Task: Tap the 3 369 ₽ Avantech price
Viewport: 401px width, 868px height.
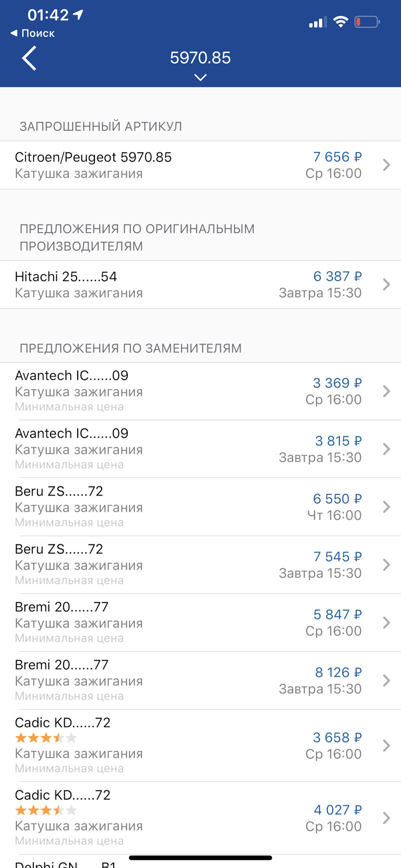Action: 337,383
